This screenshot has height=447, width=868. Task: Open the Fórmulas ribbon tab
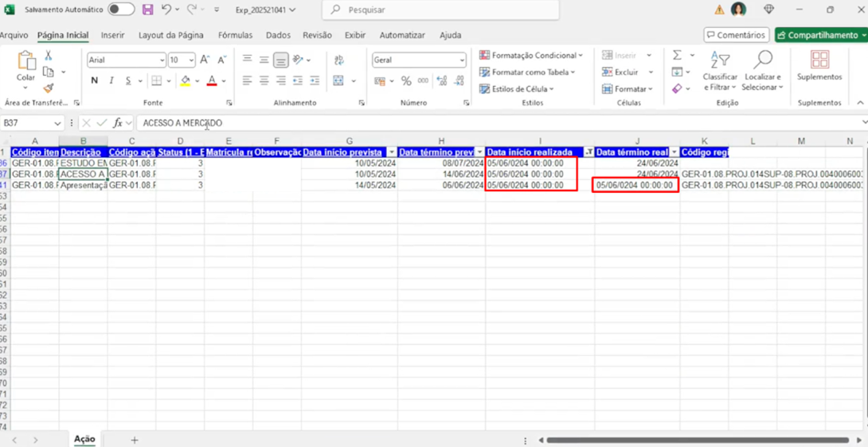tap(235, 35)
